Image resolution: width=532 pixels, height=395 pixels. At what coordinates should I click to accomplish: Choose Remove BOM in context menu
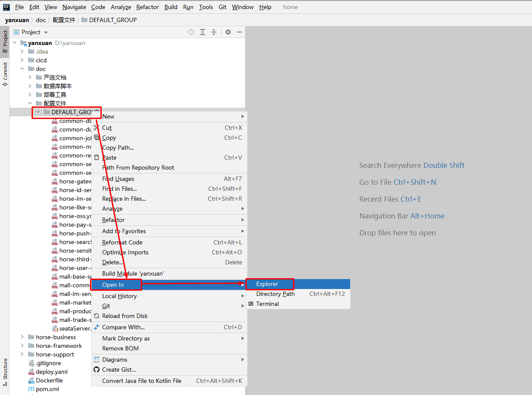coord(169,348)
